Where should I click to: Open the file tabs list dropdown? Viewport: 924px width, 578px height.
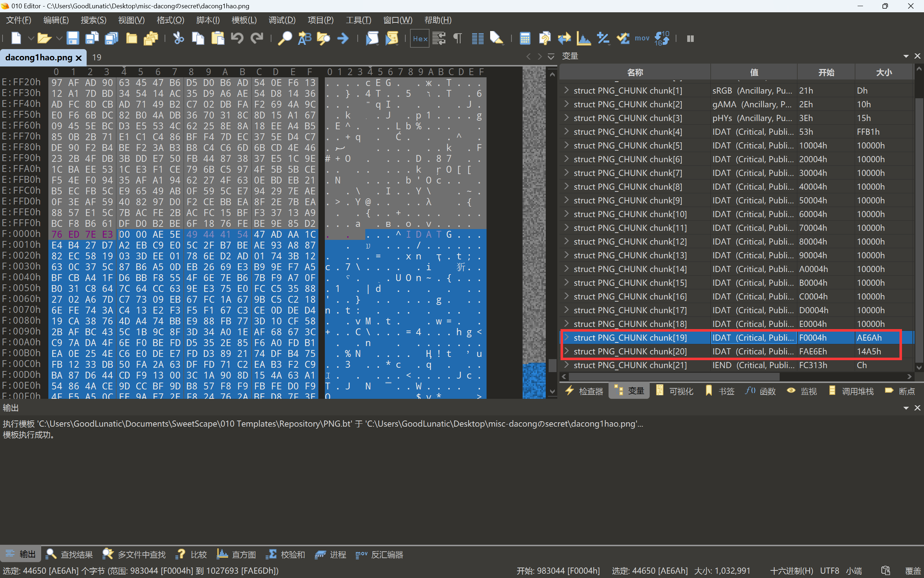[551, 57]
